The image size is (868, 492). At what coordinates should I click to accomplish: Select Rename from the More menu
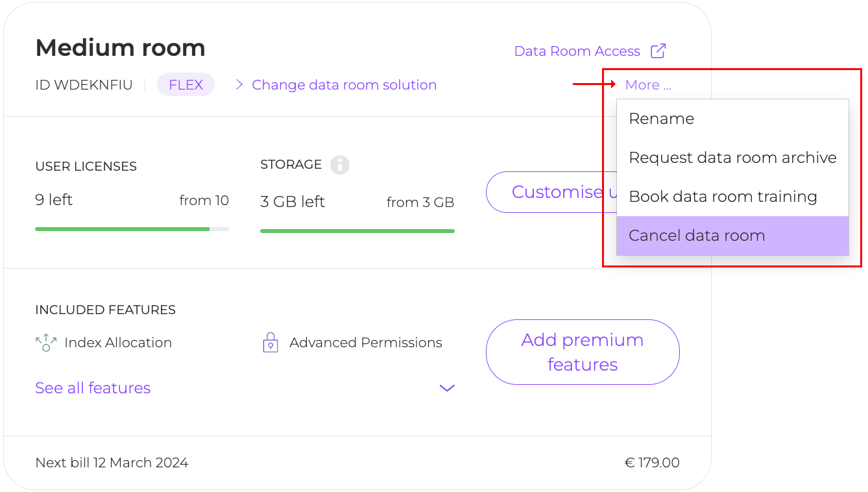[x=662, y=119]
